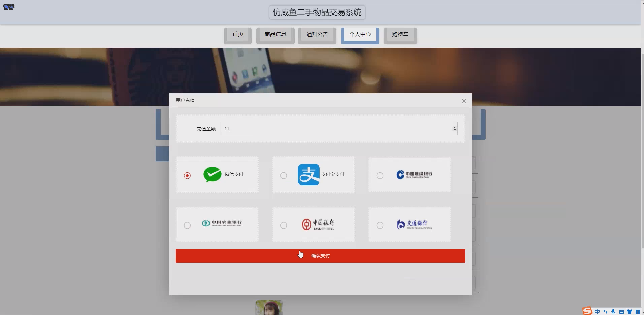Select the 微信支付 radio button

(187, 176)
